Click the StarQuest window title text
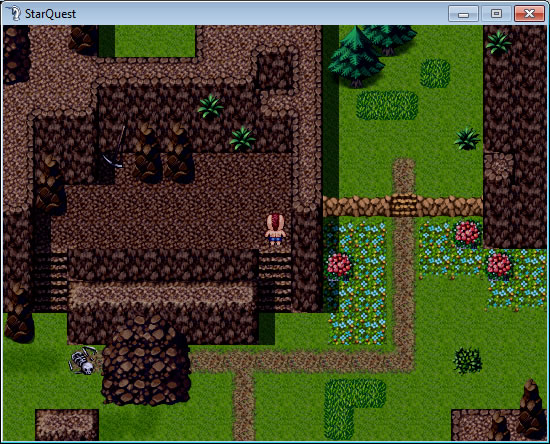Screen dimensions: 550x444 51,14
